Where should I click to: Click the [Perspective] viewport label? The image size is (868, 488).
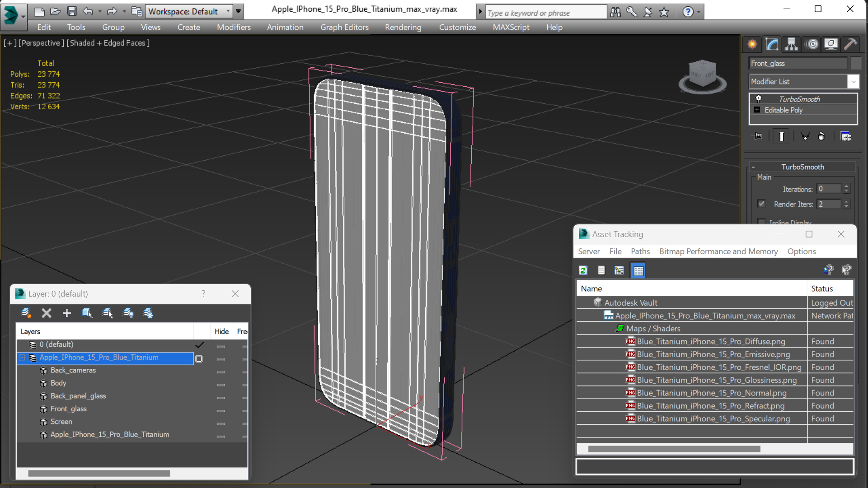pos(41,43)
